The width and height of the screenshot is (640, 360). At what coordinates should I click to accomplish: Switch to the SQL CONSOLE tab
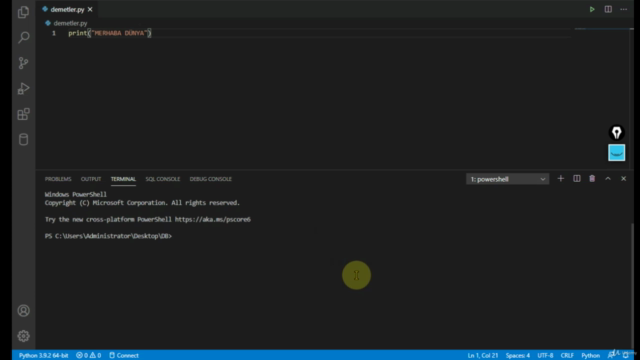(162, 179)
